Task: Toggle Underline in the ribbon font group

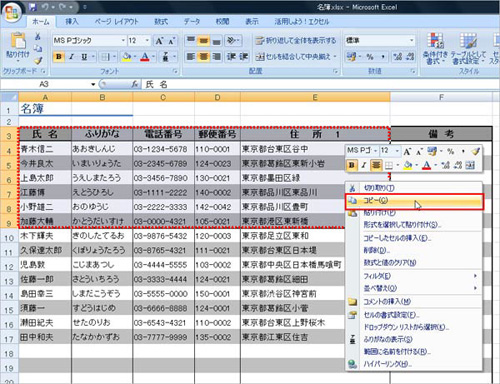Action: click(84, 57)
